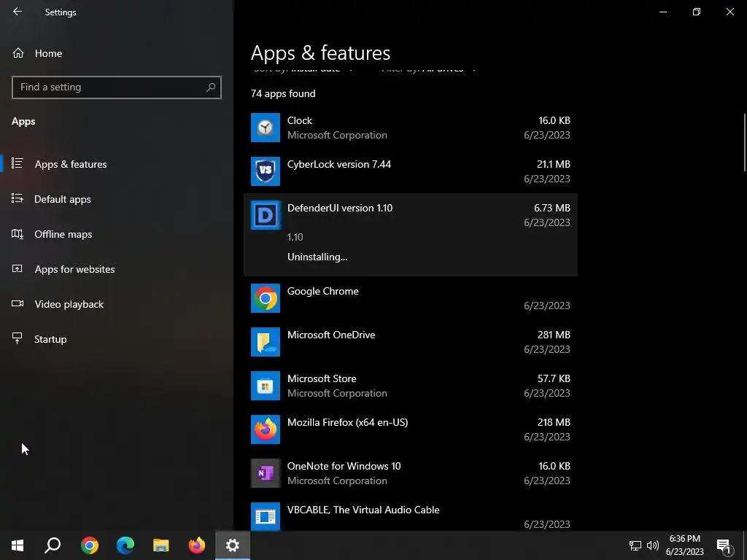Click the Uninstalling... status text
The width and height of the screenshot is (747, 560).
pyautogui.click(x=317, y=257)
